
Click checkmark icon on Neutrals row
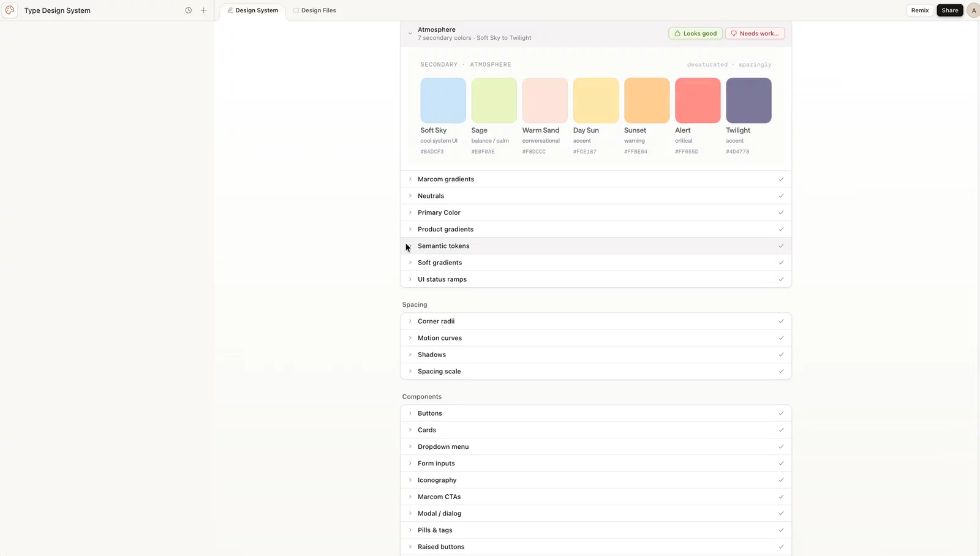(781, 196)
